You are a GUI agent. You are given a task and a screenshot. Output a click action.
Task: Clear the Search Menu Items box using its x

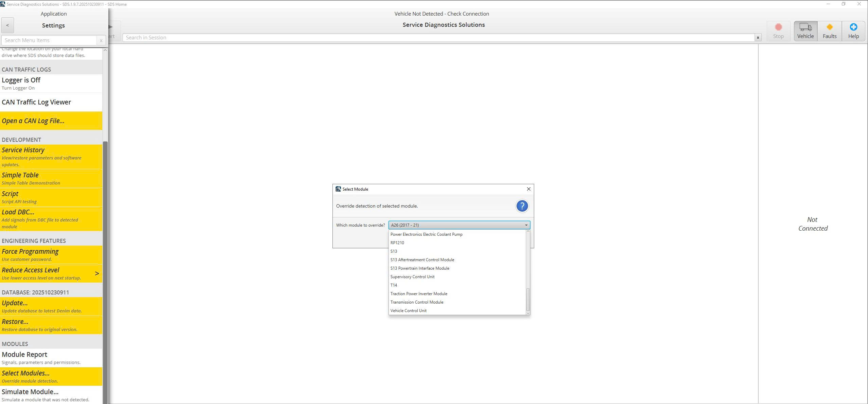coord(101,40)
